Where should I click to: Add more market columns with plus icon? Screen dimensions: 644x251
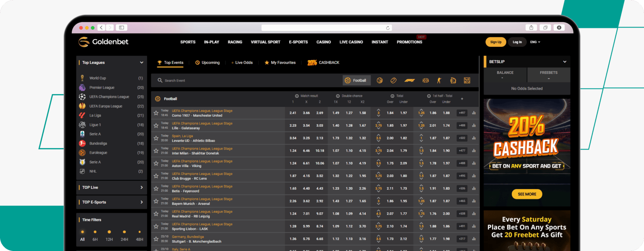[x=462, y=99]
